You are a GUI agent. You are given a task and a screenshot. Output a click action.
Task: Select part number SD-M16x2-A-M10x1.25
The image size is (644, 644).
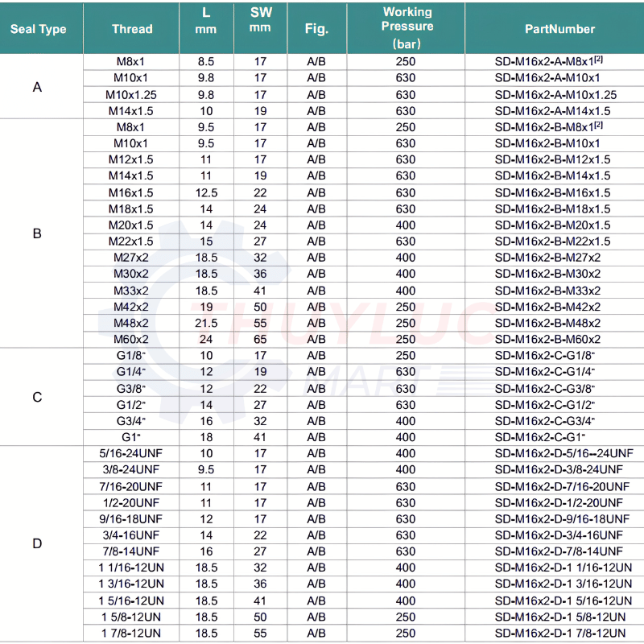click(x=555, y=95)
